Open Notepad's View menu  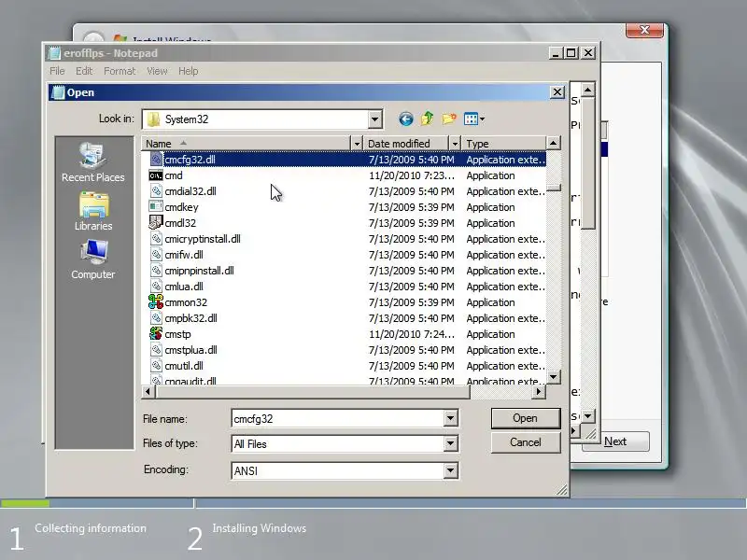[157, 71]
